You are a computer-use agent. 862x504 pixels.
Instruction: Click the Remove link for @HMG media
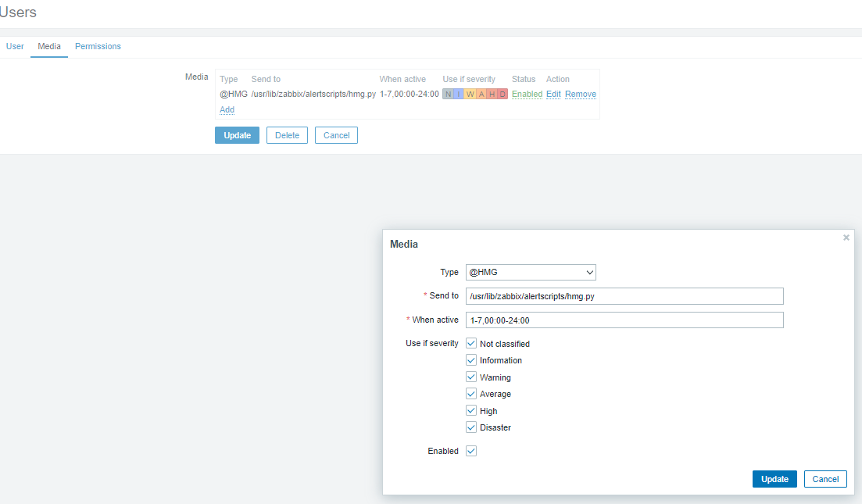pyautogui.click(x=581, y=94)
